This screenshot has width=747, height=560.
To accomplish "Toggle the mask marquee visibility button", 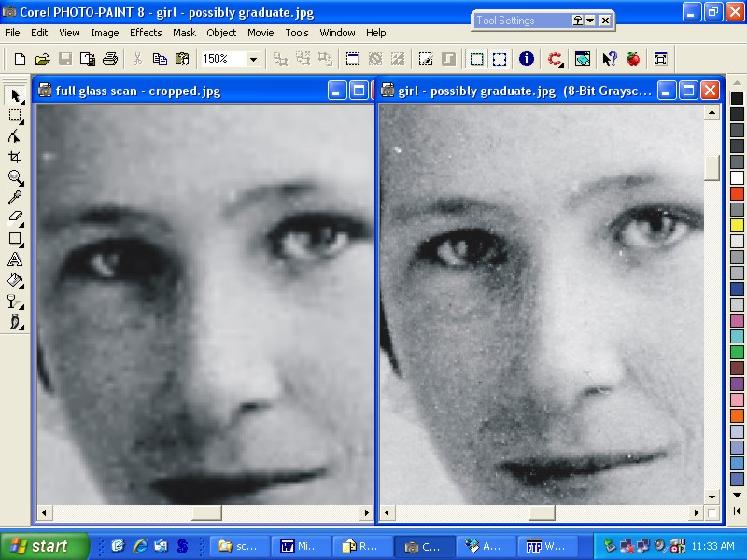I will tap(476, 59).
